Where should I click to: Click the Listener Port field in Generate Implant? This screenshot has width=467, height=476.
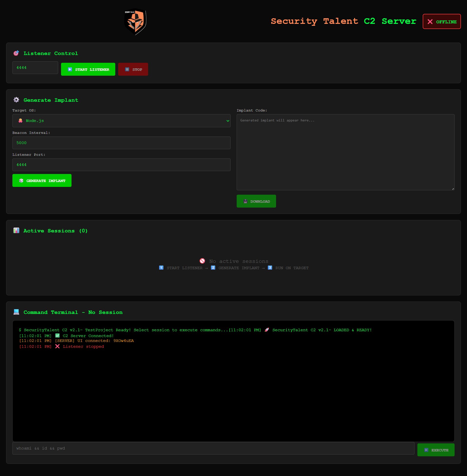pos(121,165)
